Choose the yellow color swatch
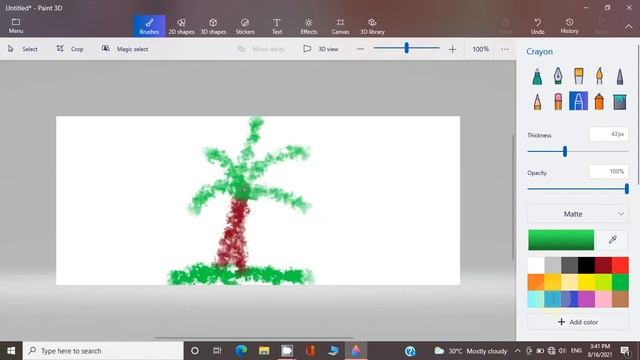 click(586, 282)
